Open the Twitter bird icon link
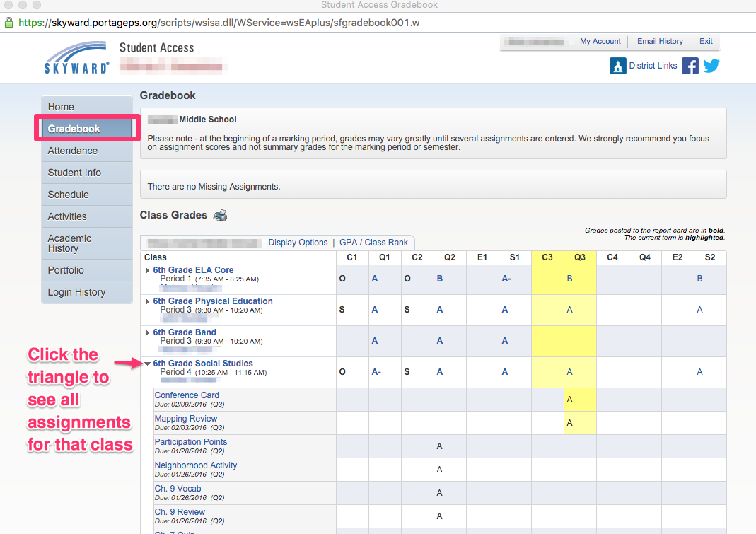The width and height of the screenshot is (756, 534). click(711, 66)
